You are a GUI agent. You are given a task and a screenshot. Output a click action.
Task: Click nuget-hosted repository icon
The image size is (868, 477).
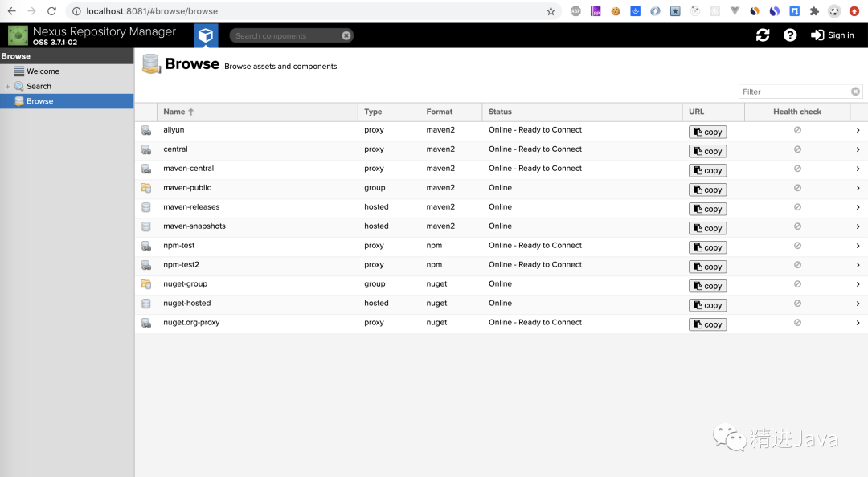point(146,304)
